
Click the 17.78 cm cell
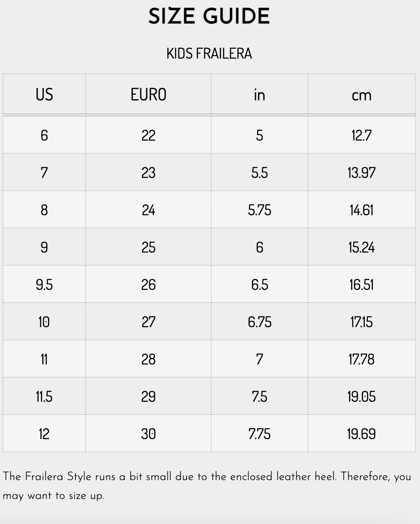tap(361, 359)
